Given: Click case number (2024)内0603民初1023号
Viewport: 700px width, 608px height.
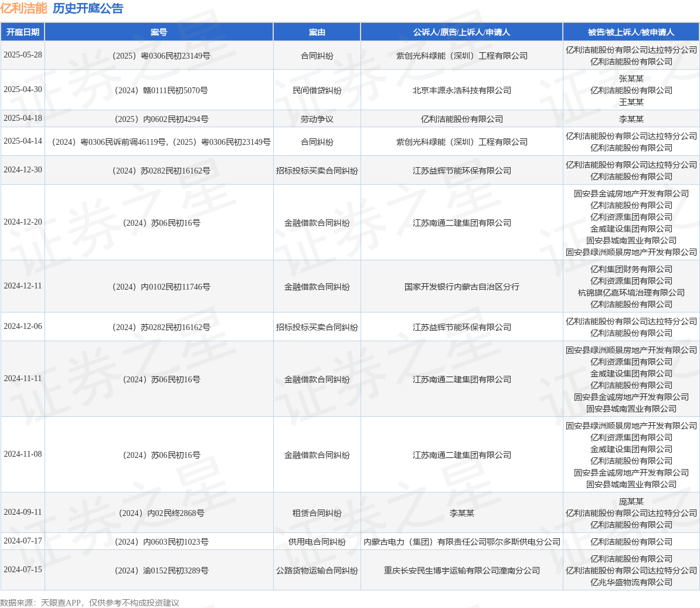Looking at the screenshot, I should 162,542.
